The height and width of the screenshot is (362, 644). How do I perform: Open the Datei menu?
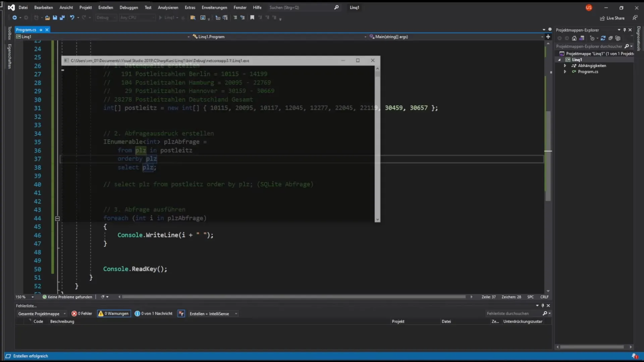(23, 7)
